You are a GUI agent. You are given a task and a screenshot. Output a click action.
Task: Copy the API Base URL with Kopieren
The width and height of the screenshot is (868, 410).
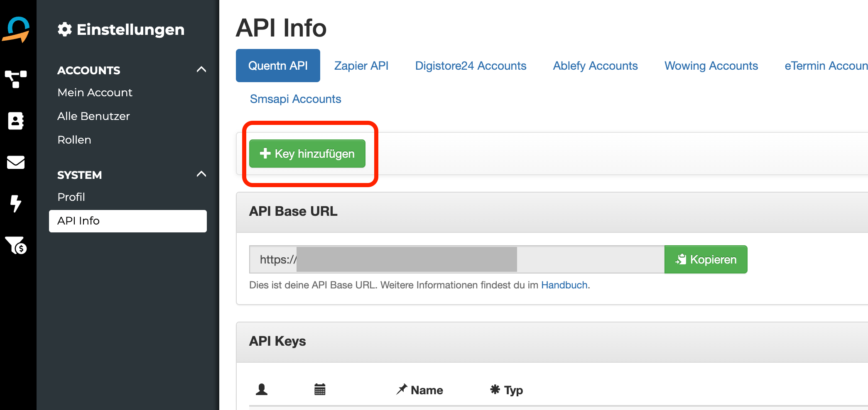point(706,259)
